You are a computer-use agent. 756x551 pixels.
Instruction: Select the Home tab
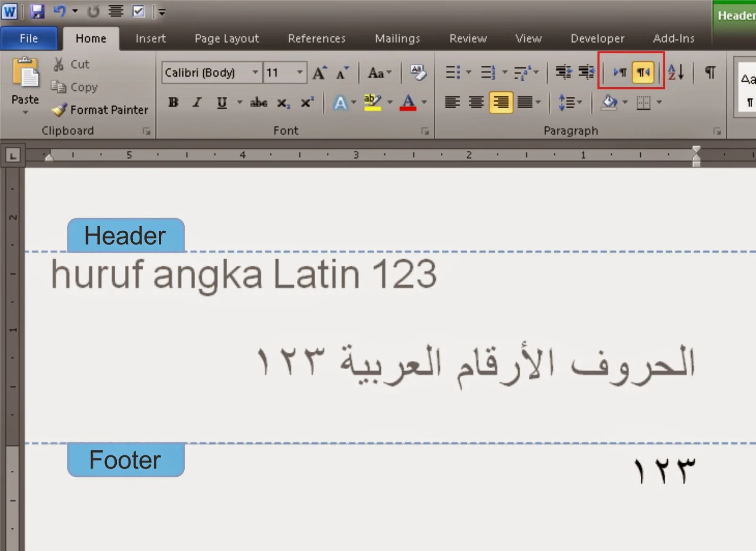tap(91, 38)
